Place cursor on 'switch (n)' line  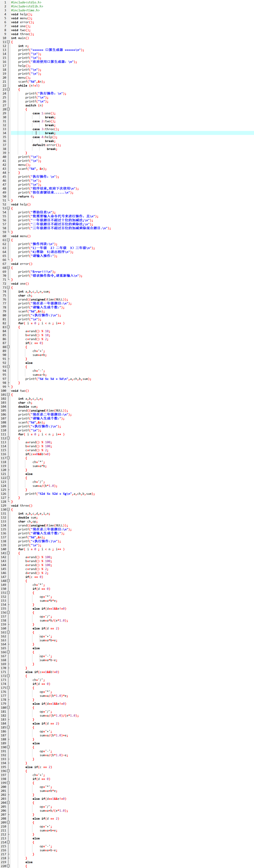click(x=34, y=106)
